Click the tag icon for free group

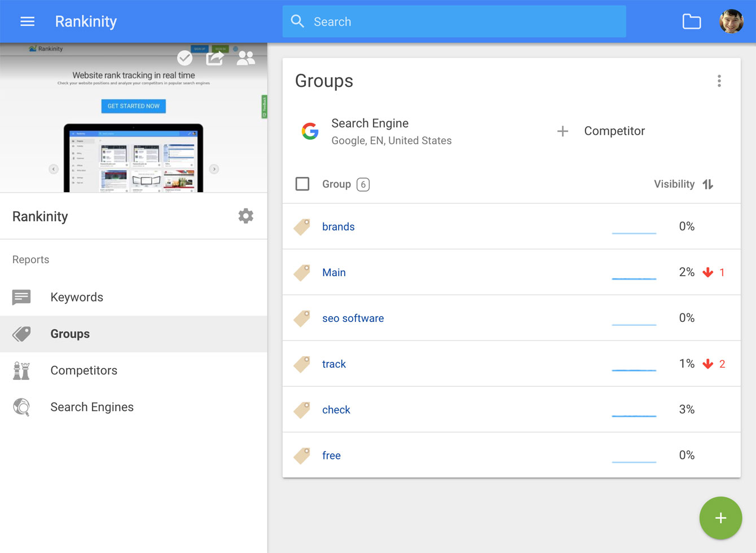302,455
